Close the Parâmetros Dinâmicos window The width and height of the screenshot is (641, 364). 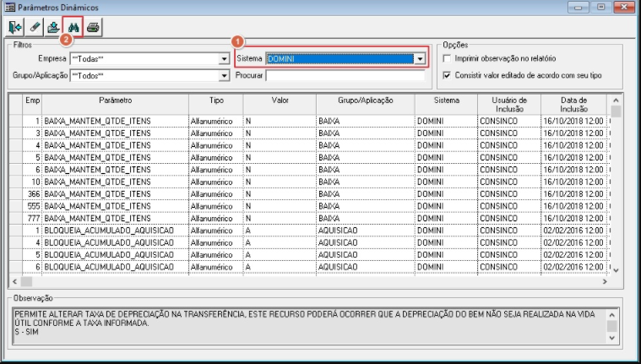point(624,7)
